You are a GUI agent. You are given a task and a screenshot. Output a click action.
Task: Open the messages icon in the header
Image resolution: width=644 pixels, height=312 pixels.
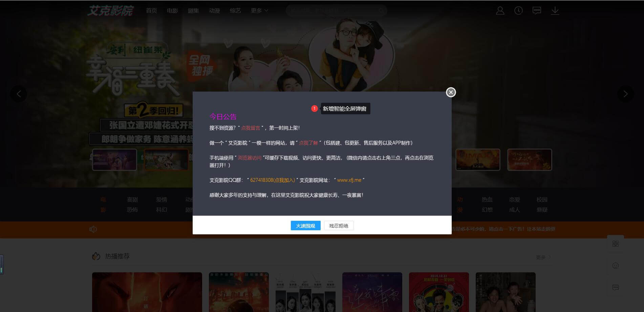pyautogui.click(x=537, y=11)
